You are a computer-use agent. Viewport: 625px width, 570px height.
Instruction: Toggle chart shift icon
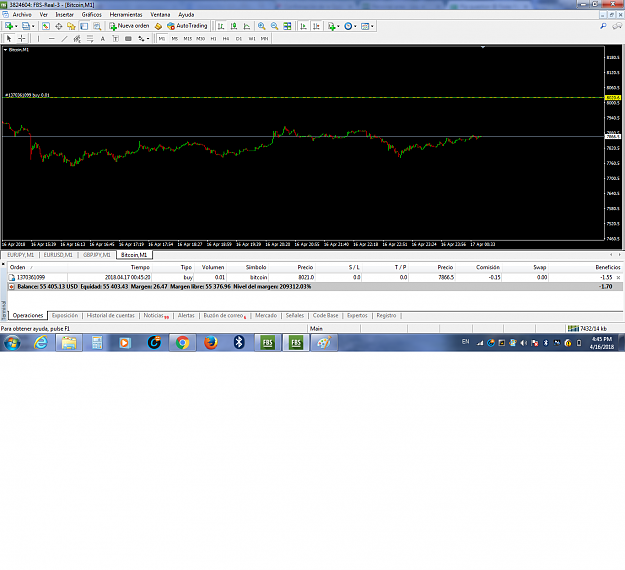point(316,26)
